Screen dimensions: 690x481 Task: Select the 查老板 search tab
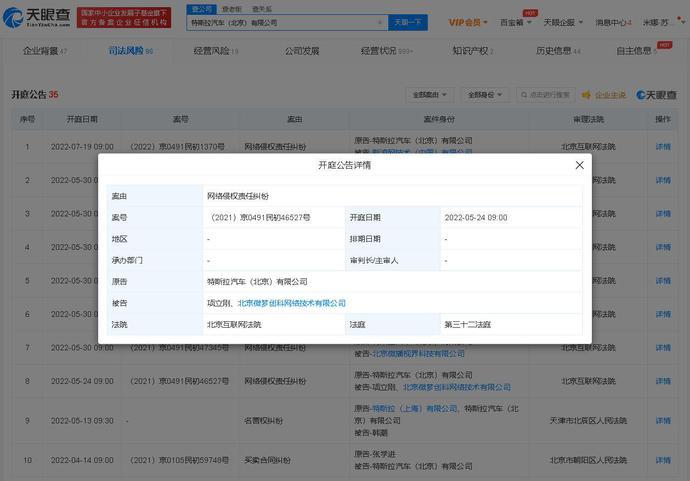pos(231,9)
